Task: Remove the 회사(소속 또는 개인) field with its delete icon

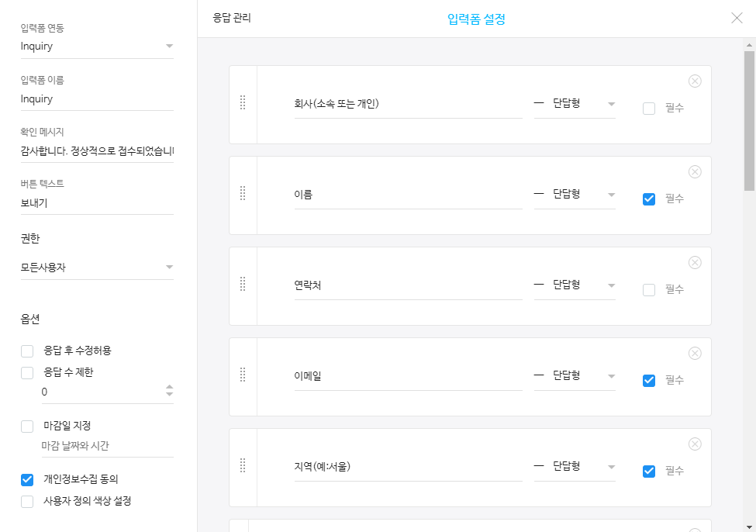Action: coord(695,81)
